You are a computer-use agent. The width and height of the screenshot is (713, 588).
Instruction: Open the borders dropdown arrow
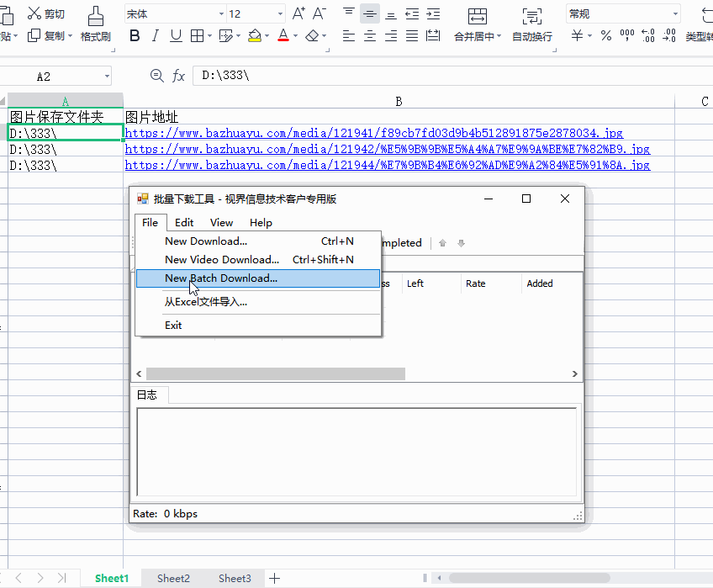tap(209, 35)
